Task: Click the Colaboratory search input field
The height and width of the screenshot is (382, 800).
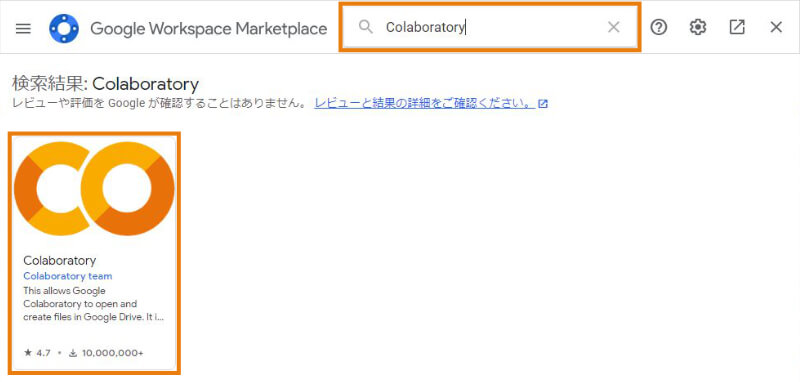Action: tap(490, 27)
